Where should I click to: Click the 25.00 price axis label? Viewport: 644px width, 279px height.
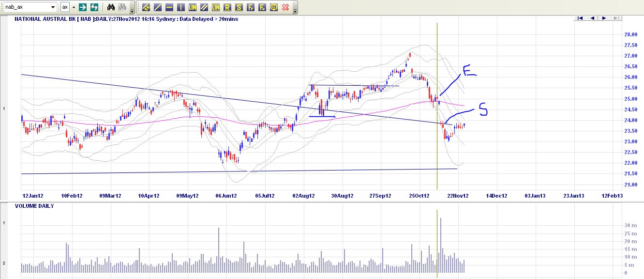[630, 99]
